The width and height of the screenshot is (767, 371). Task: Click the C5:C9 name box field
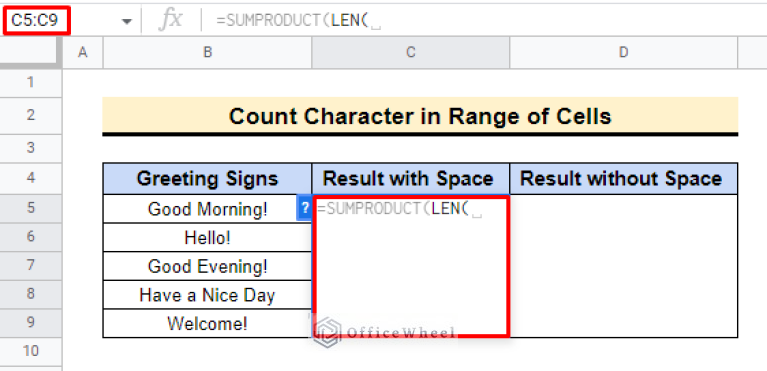click(37, 21)
